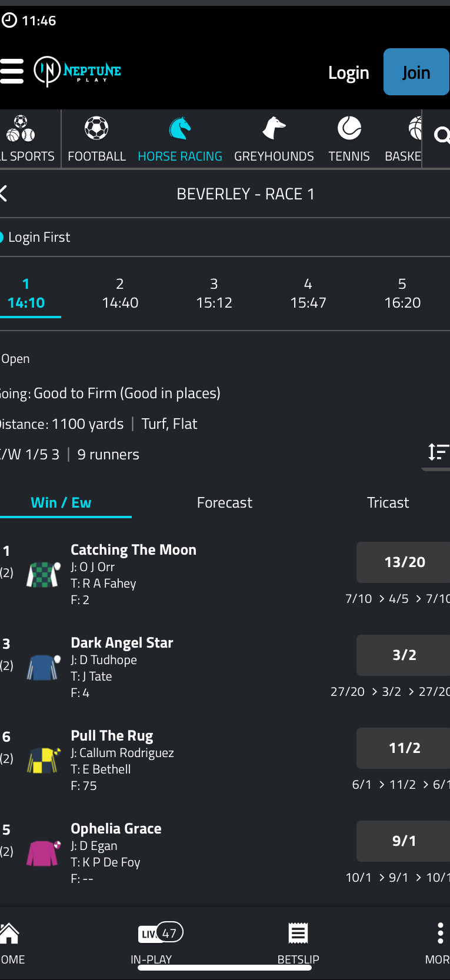Open the hamburger menu
450x980 pixels.
tap(12, 71)
